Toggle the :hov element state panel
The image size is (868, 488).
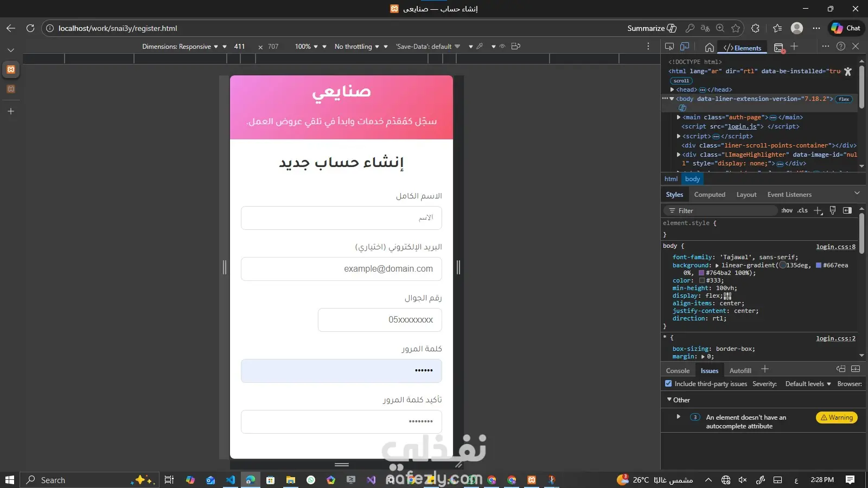pyautogui.click(x=787, y=210)
